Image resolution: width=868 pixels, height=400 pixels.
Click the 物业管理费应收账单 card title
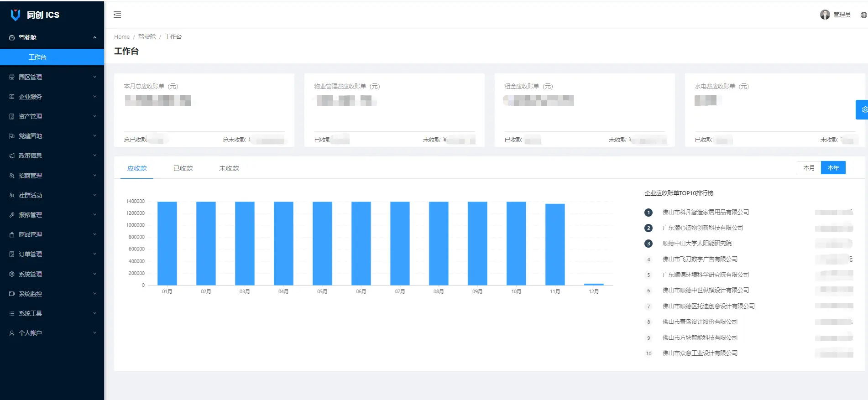pos(347,86)
